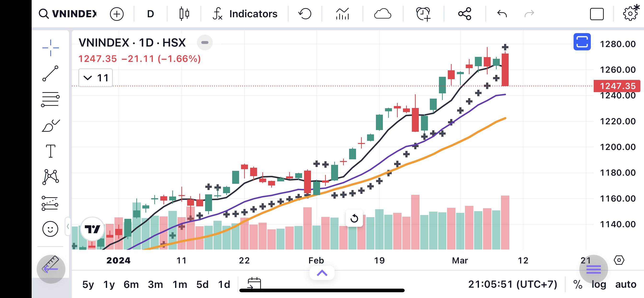
Task: Tap the blue snapshot frame button
Action: [582, 42]
